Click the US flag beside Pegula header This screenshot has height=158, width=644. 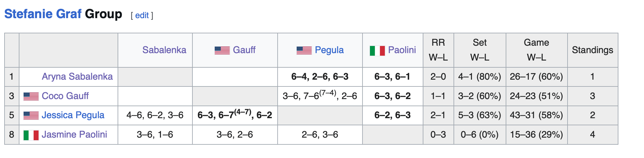304,50
